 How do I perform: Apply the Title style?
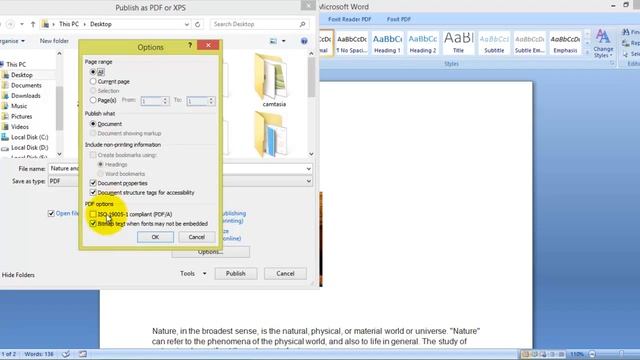coord(458,43)
